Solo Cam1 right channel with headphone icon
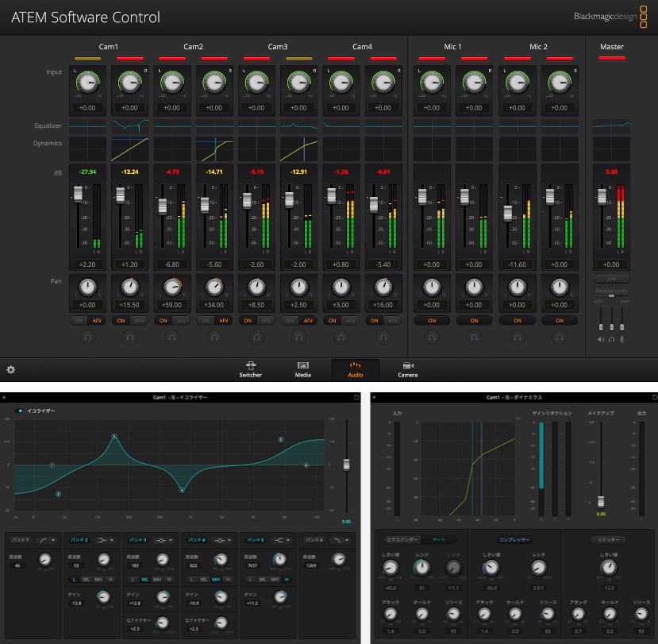The height and width of the screenshot is (644, 658). (129, 337)
